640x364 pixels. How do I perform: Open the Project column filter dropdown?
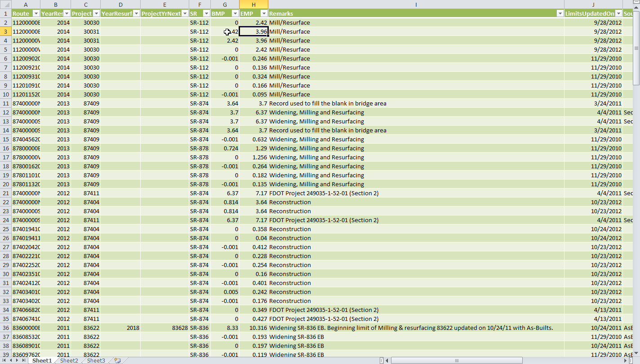click(x=96, y=13)
